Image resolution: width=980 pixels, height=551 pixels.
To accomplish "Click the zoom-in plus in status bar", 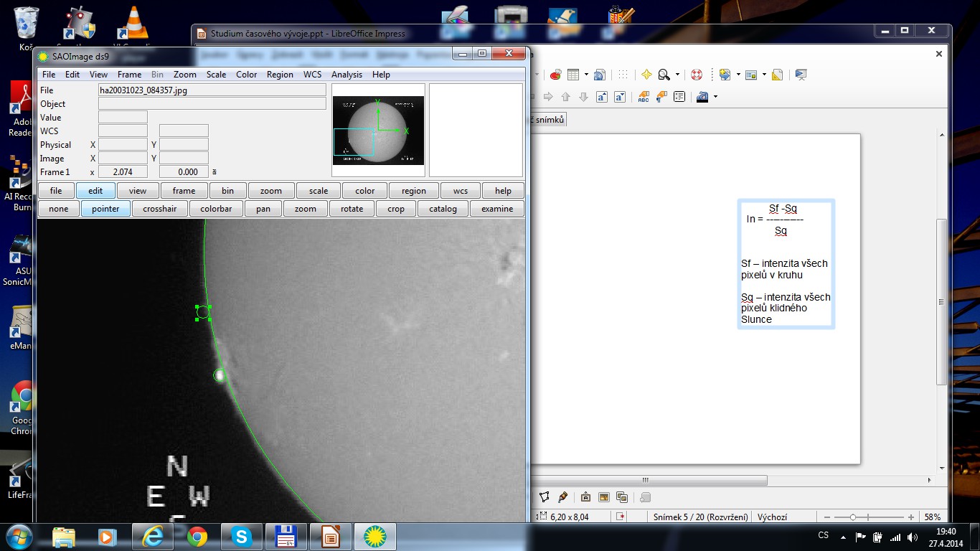I will (911, 517).
